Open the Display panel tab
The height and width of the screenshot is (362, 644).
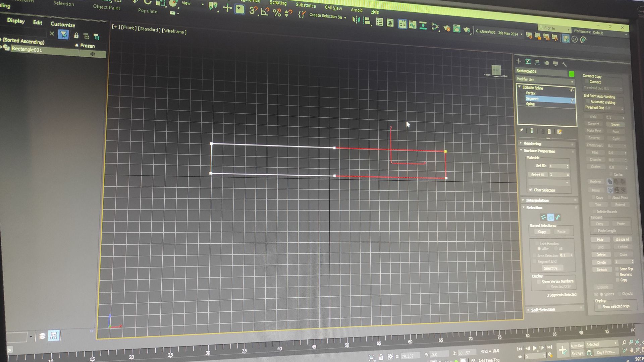(555, 63)
